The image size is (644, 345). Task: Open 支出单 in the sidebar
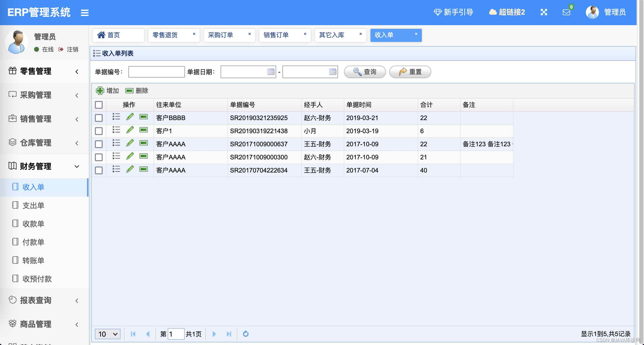point(33,206)
